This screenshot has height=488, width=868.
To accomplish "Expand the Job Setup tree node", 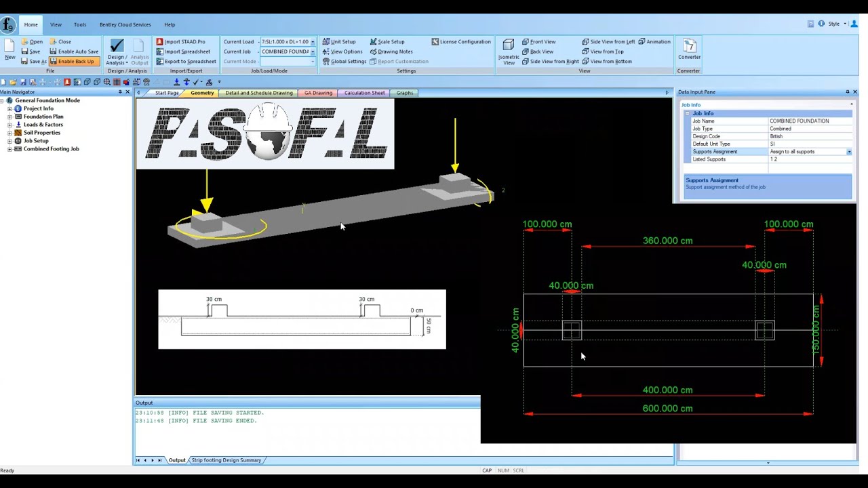I will [10, 141].
